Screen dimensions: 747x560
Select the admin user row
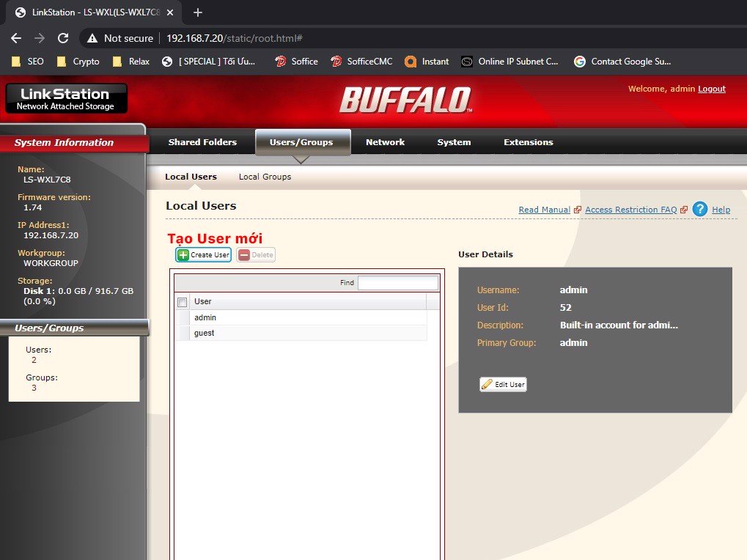tap(301, 317)
